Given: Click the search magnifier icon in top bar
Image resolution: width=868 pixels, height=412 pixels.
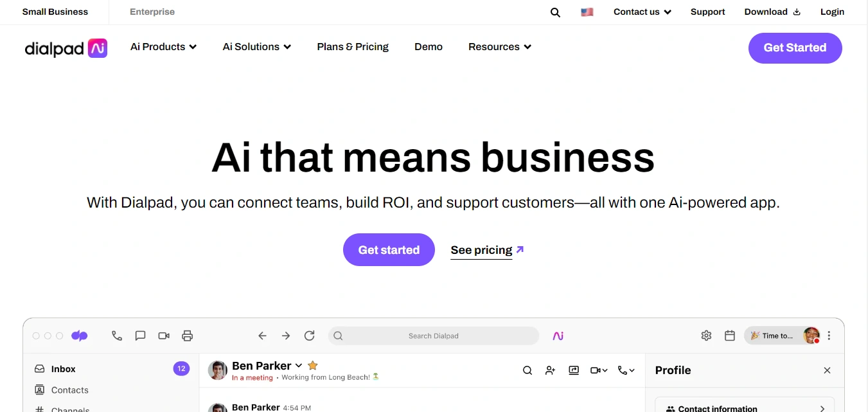Looking at the screenshot, I should pos(555,12).
